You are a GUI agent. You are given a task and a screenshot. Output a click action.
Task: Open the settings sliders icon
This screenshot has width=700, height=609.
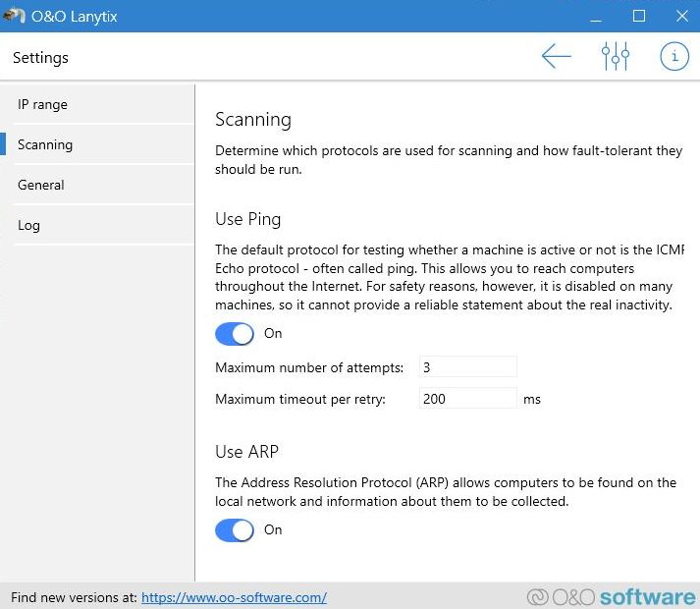click(x=616, y=56)
